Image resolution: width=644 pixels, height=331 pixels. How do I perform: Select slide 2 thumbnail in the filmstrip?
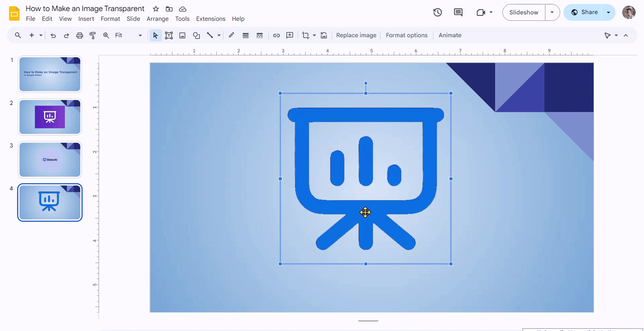pos(50,117)
